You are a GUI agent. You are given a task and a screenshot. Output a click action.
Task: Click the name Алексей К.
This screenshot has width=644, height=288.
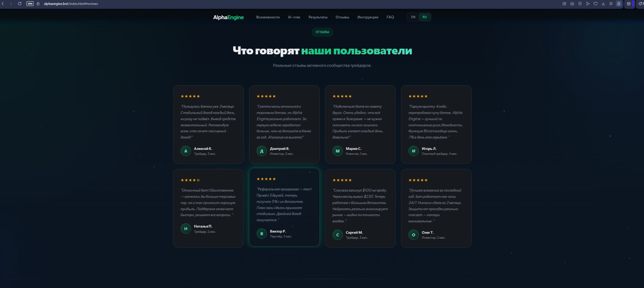coord(203,149)
